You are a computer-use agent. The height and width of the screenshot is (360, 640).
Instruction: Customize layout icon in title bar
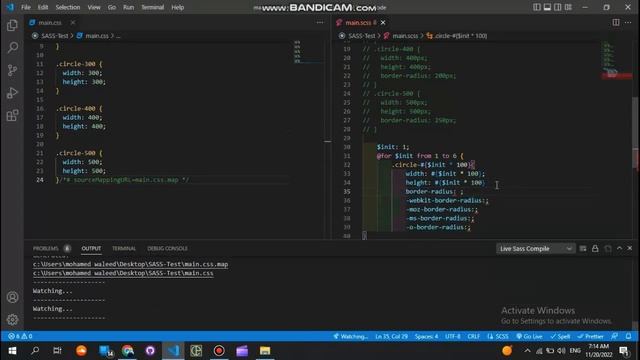(x=568, y=7)
